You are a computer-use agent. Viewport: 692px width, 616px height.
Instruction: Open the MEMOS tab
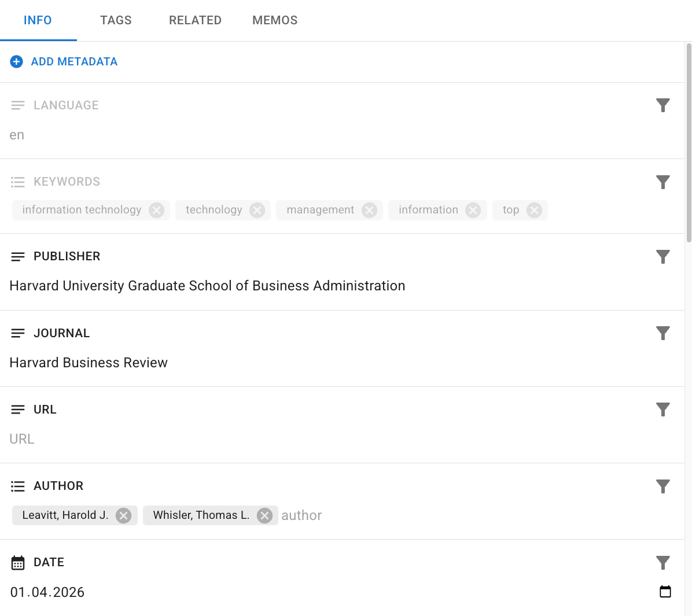coord(275,20)
